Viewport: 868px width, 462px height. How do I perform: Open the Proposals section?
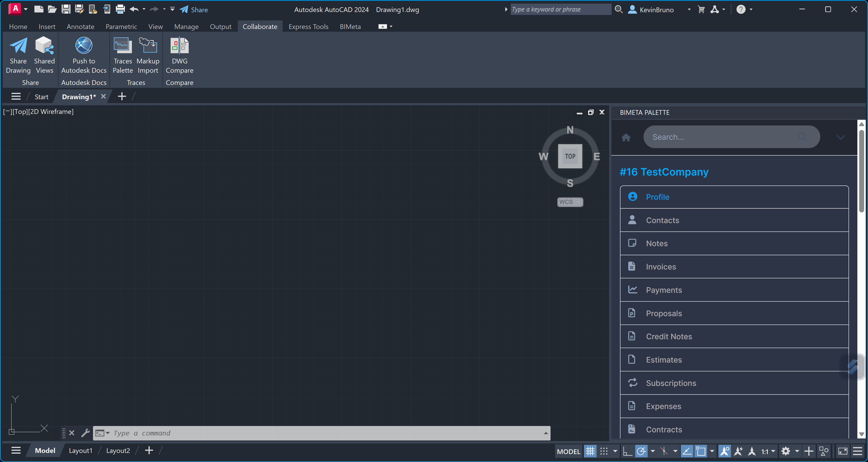[x=734, y=313]
